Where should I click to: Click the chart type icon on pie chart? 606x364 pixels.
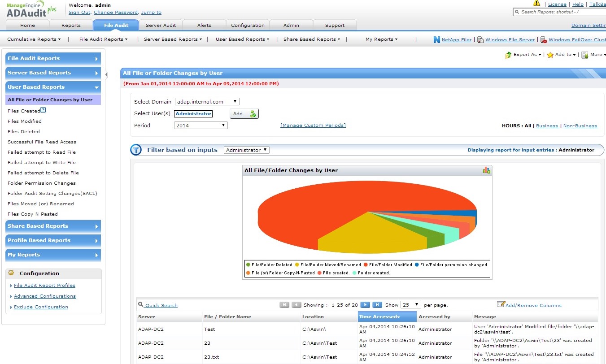click(486, 170)
